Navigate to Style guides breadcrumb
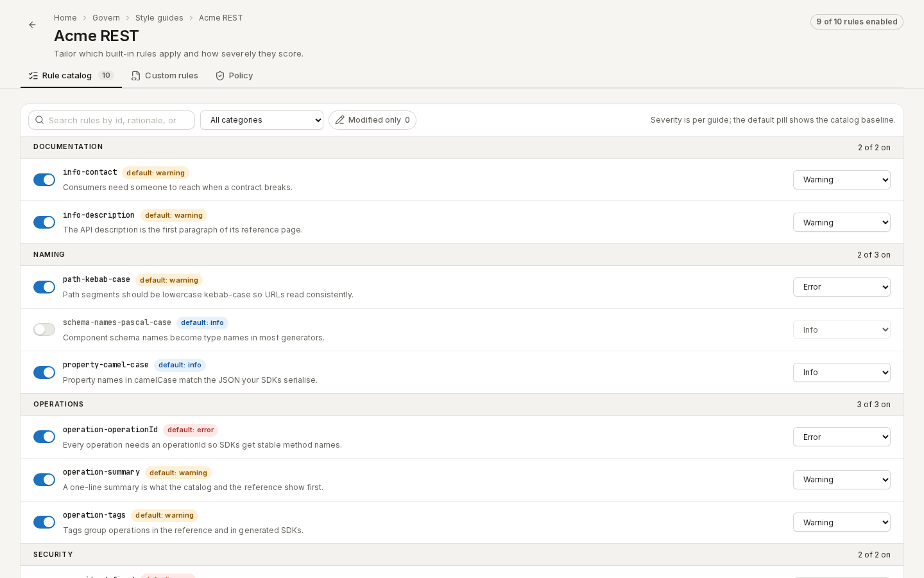924x578 pixels. tap(159, 18)
